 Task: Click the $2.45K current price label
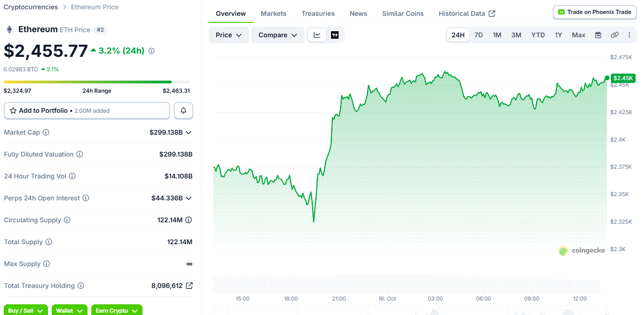[x=623, y=78]
